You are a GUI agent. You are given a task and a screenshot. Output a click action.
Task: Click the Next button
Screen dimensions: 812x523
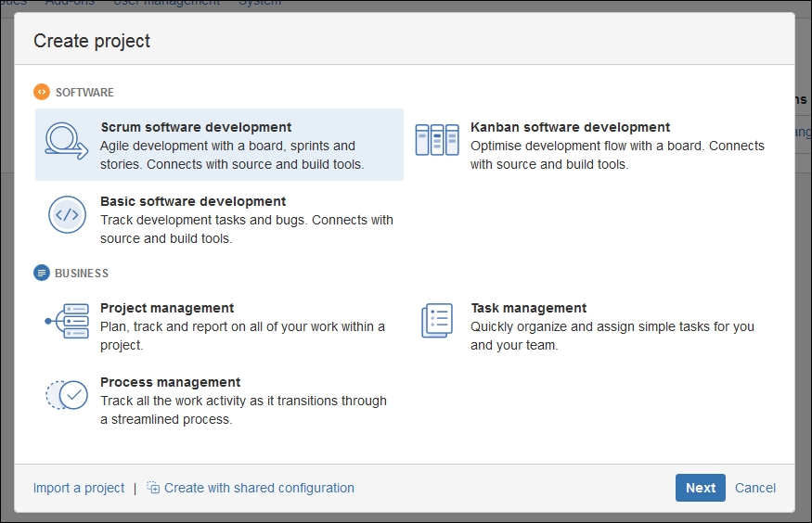click(x=700, y=488)
